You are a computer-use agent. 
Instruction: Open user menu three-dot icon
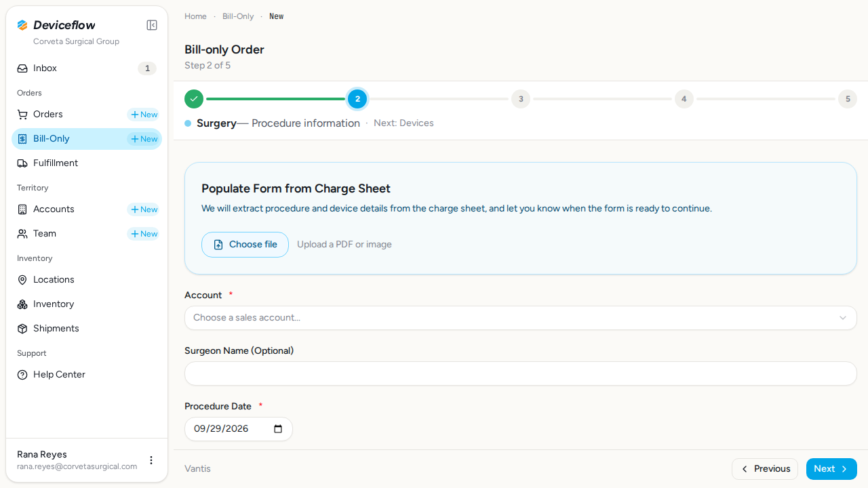point(151,460)
